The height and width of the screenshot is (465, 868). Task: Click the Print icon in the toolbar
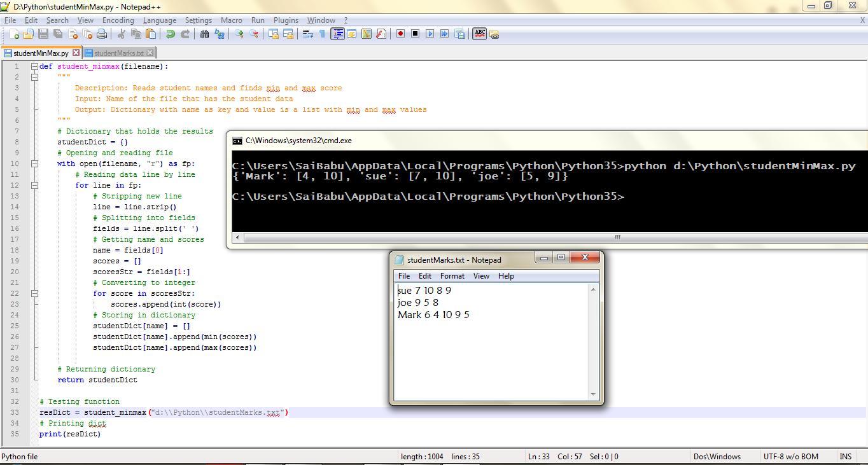pos(102,34)
